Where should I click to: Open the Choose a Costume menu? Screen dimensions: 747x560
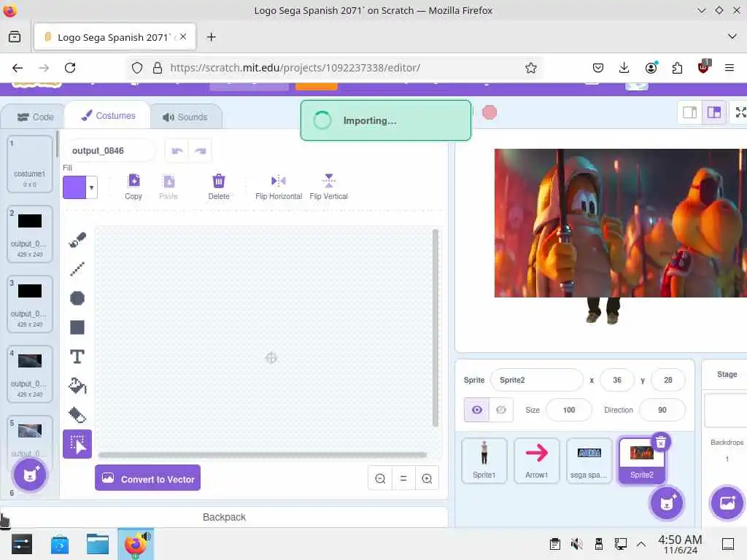click(x=30, y=475)
